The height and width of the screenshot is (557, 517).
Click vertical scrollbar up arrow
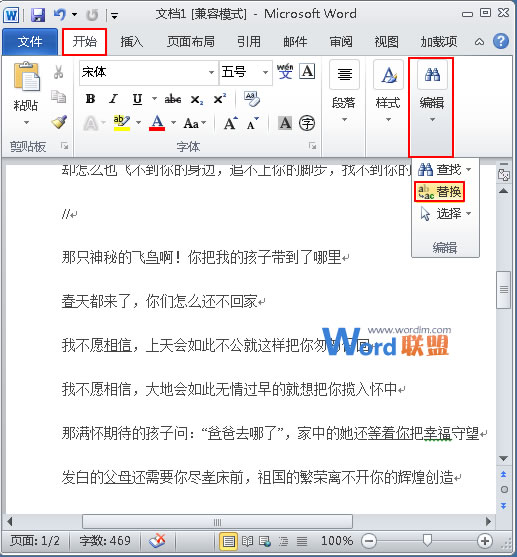(503, 191)
